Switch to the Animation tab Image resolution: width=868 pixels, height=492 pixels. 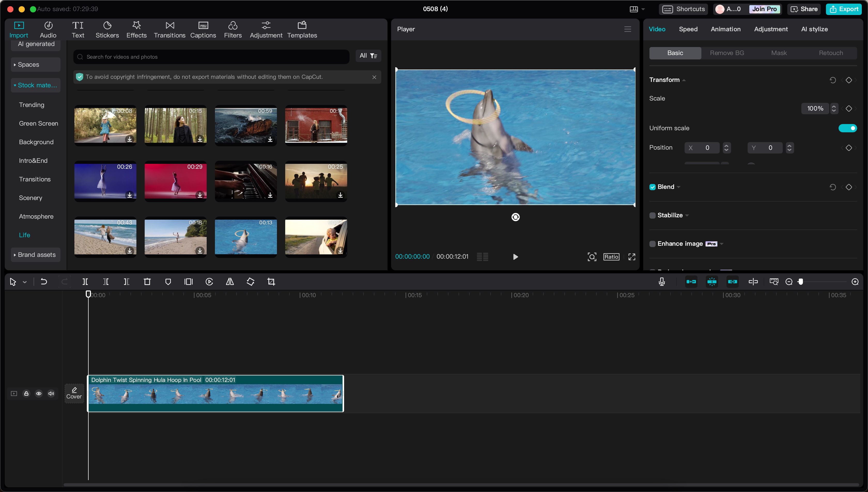tap(725, 29)
